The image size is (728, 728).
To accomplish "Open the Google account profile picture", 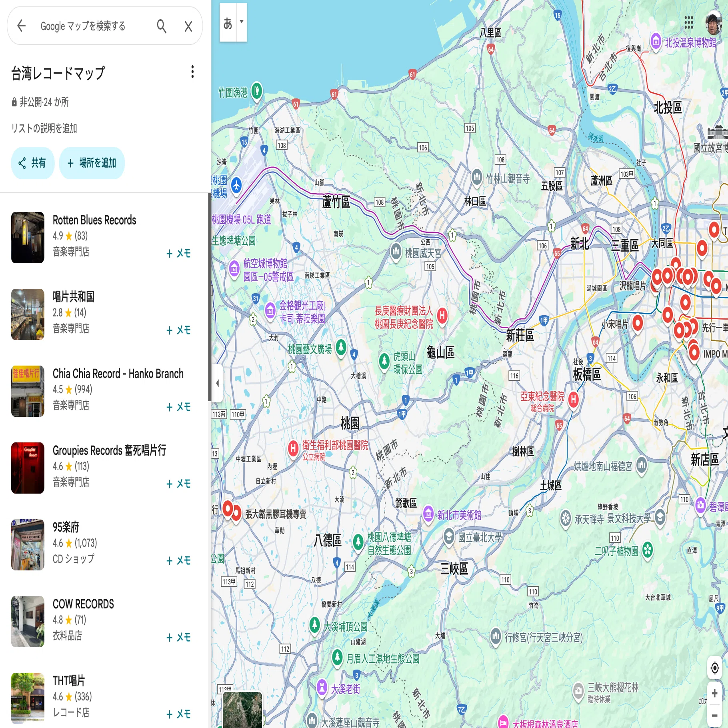I will click(714, 23).
